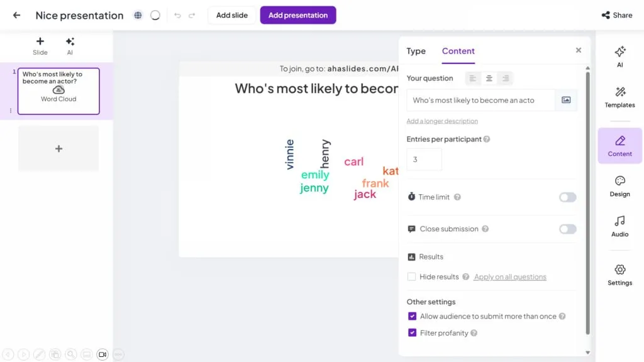The height and width of the screenshot is (362, 644).
Task: Click the back arrow icon
Action: click(x=17, y=15)
